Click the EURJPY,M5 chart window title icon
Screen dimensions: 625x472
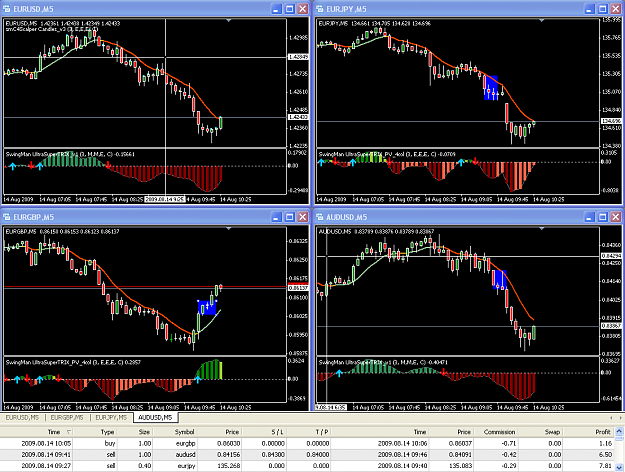click(319, 9)
